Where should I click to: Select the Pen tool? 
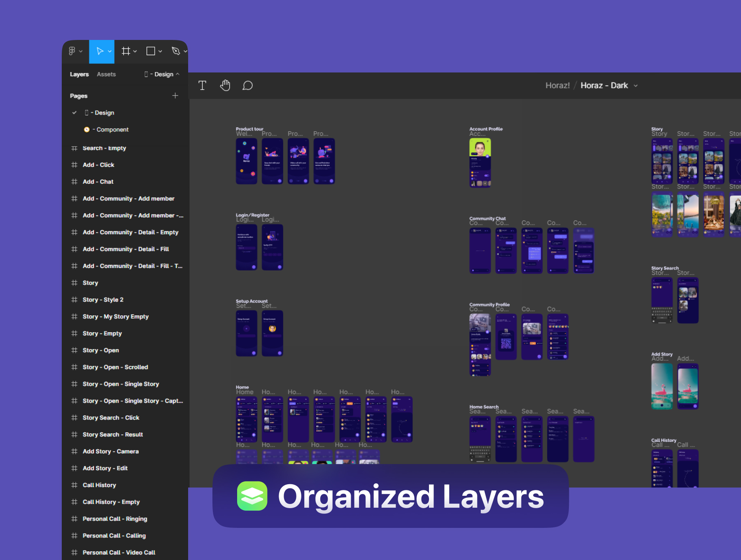176,51
